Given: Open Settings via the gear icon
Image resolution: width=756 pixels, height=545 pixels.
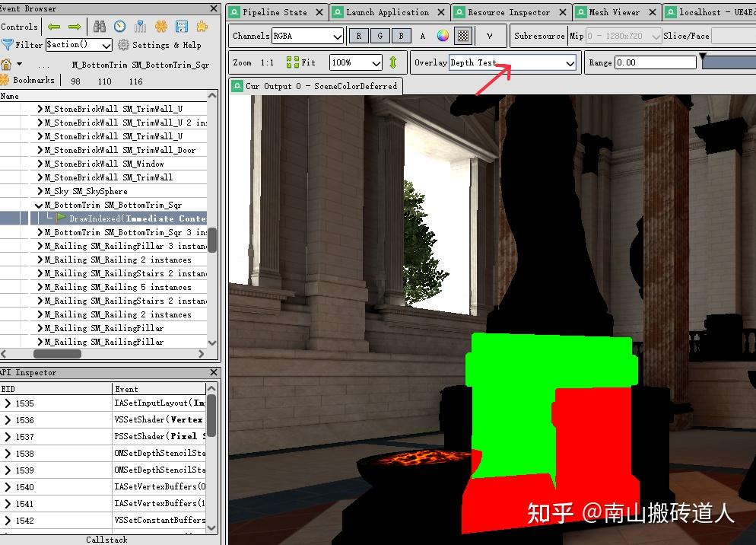Looking at the screenshot, I should pyautogui.click(x=122, y=44).
